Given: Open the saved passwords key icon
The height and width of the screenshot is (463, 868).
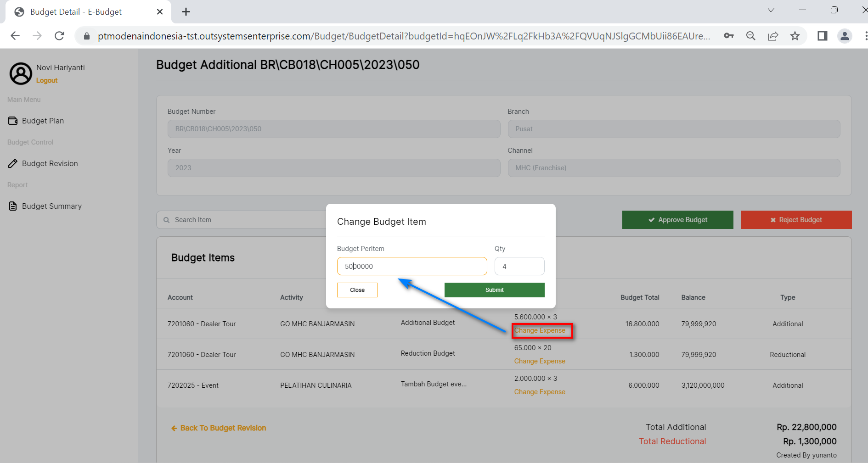Looking at the screenshot, I should [x=729, y=36].
